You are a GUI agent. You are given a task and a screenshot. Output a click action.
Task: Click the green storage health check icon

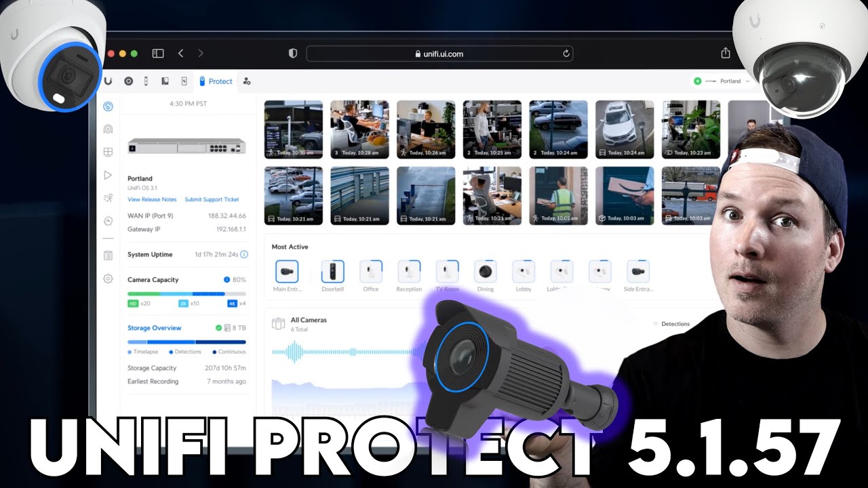(x=219, y=328)
